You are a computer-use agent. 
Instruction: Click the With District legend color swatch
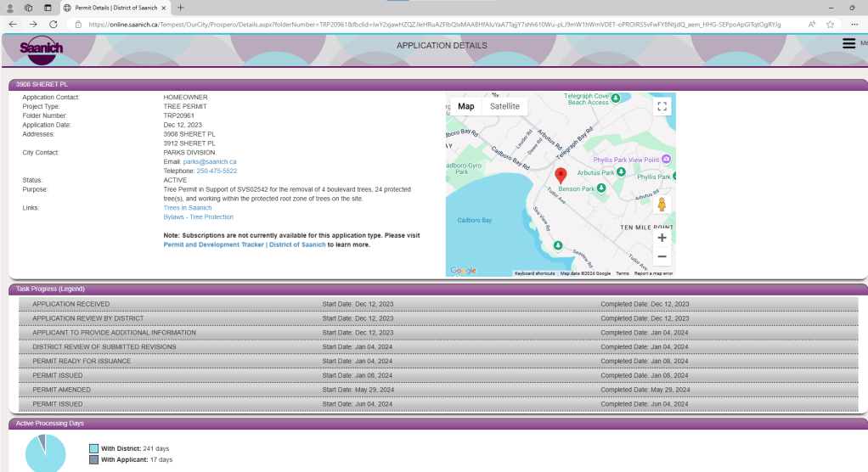(93, 448)
